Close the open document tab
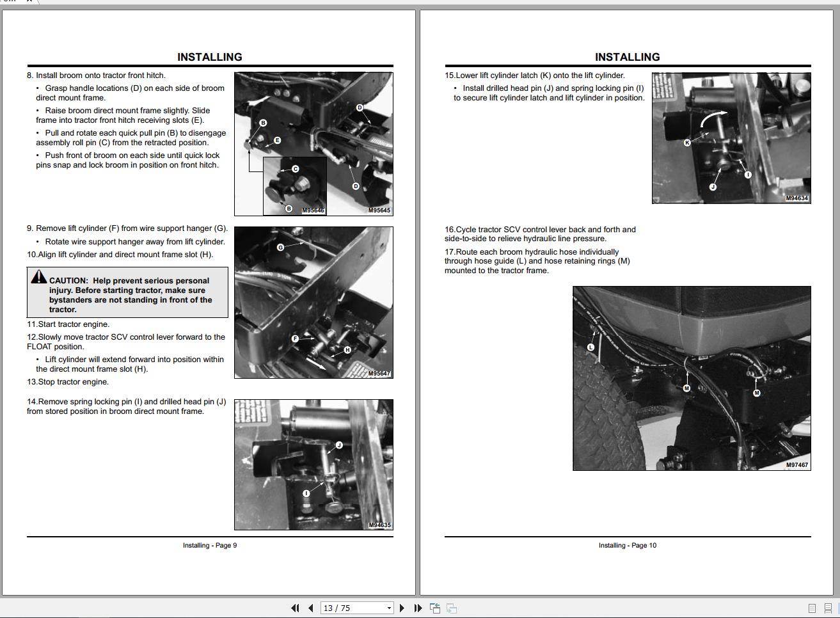The width and height of the screenshot is (840, 618). pyautogui.click(x=29, y=1)
